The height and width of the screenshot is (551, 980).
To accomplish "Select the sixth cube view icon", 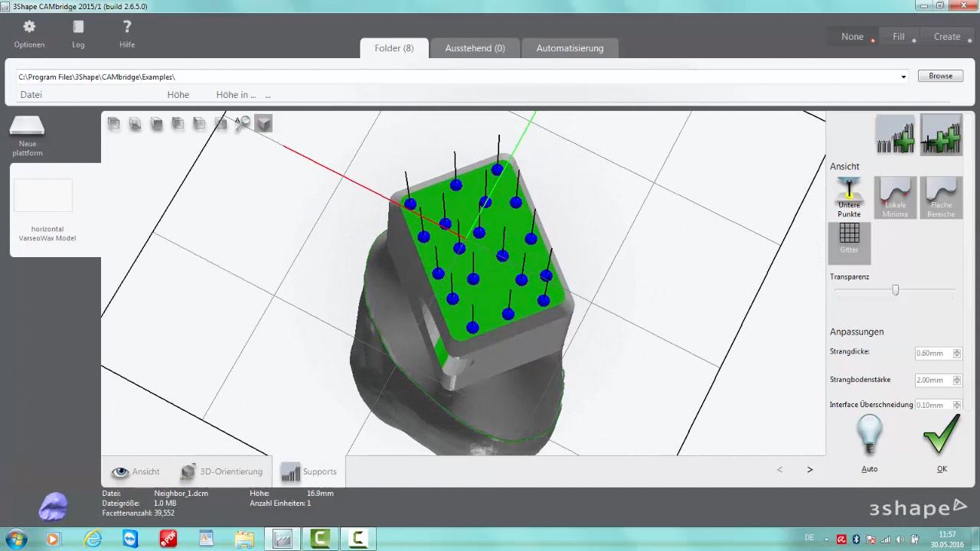I will (x=220, y=123).
